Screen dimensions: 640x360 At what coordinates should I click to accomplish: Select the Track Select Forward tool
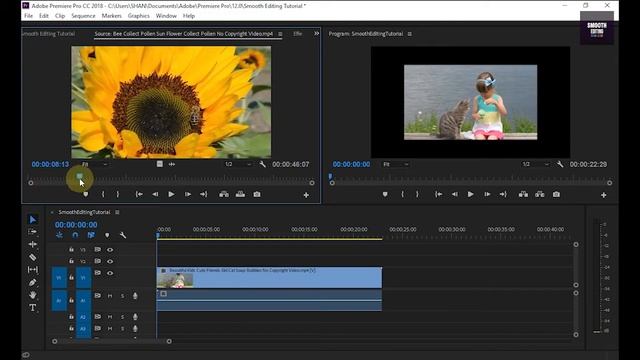pyautogui.click(x=33, y=232)
